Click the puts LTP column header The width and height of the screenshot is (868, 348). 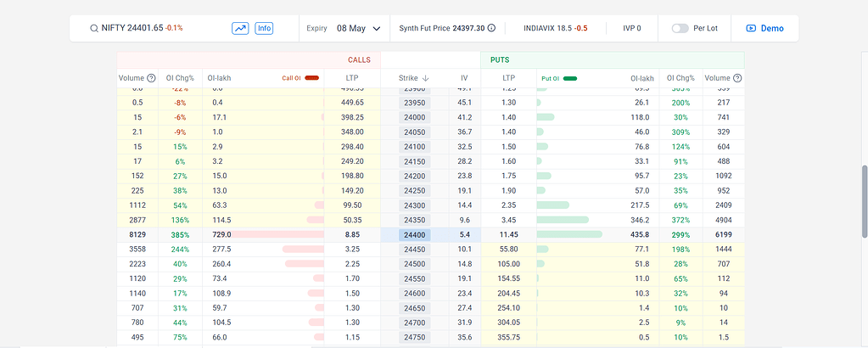click(x=509, y=78)
